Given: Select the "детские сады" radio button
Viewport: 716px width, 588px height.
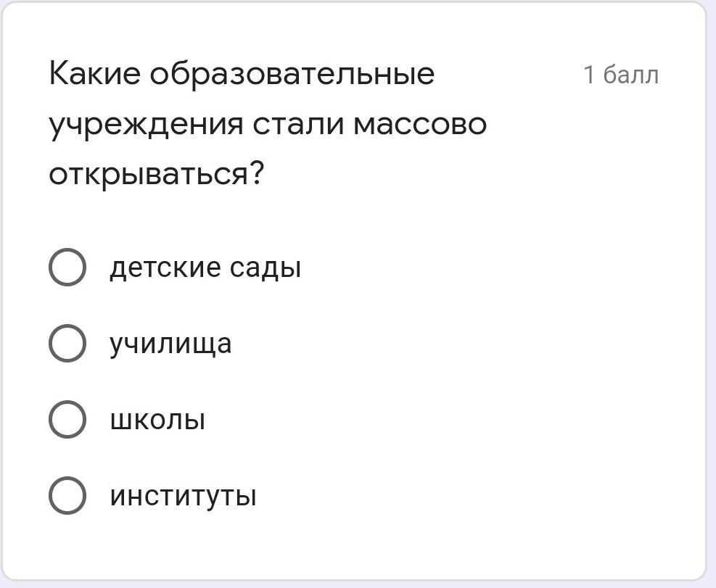Looking at the screenshot, I should tap(67, 268).
